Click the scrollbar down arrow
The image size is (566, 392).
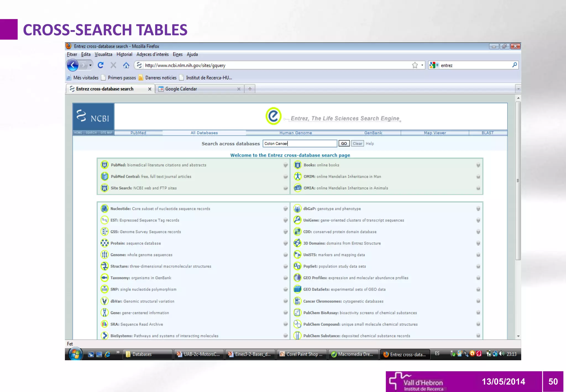click(x=518, y=336)
